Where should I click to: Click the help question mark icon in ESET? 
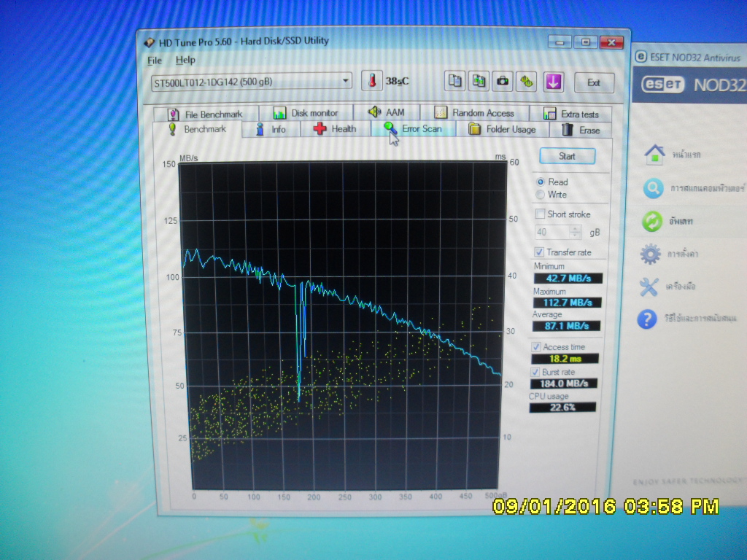point(647,319)
